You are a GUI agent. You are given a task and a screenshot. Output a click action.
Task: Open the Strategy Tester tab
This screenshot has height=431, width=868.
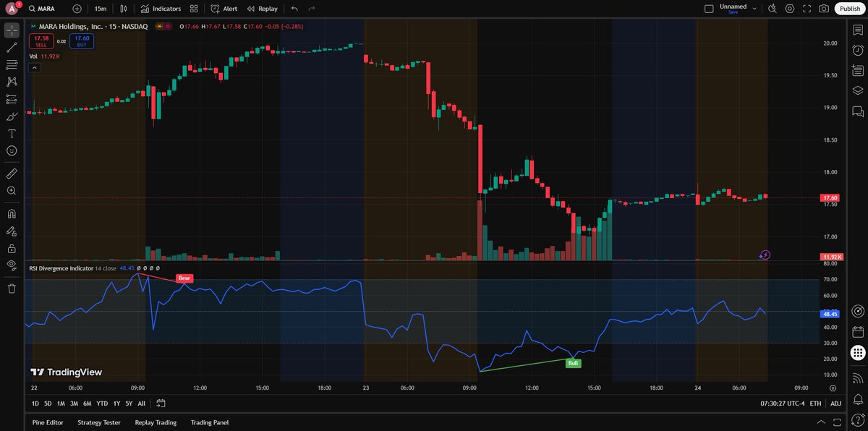[x=99, y=422]
